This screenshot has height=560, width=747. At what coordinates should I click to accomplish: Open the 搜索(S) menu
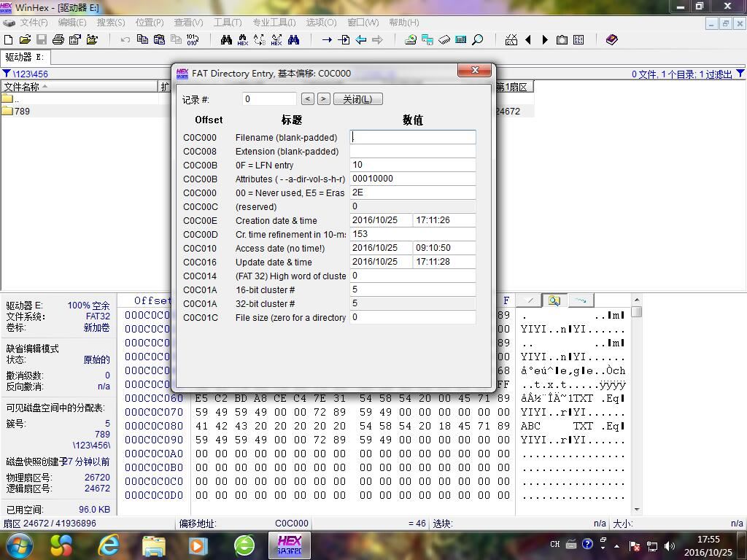click(111, 23)
